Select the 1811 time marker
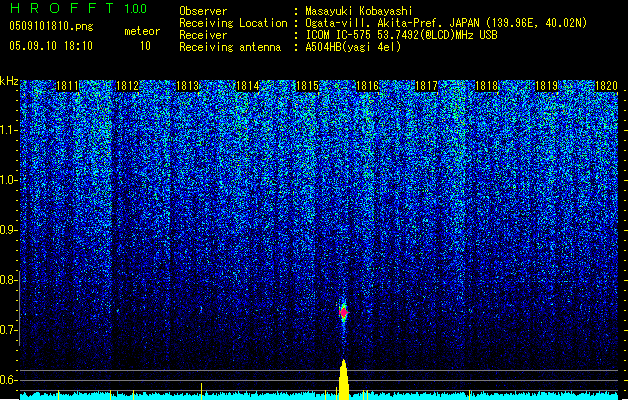The height and width of the screenshot is (400, 629). tap(68, 87)
